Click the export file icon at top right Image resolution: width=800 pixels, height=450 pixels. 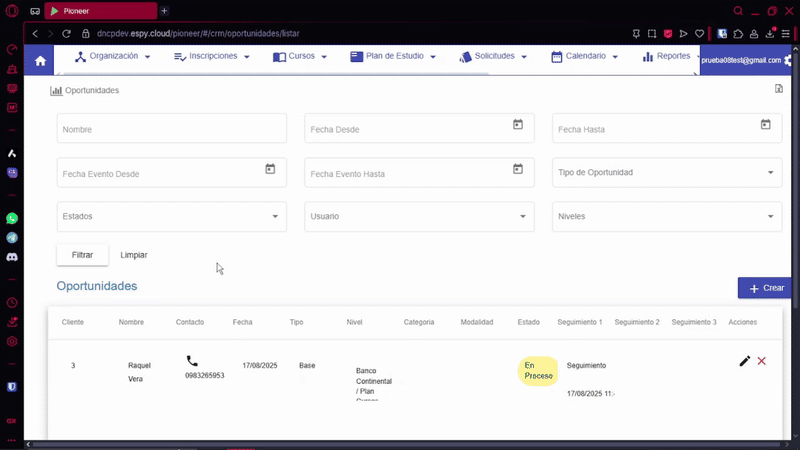pyautogui.click(x=778, y=89)
